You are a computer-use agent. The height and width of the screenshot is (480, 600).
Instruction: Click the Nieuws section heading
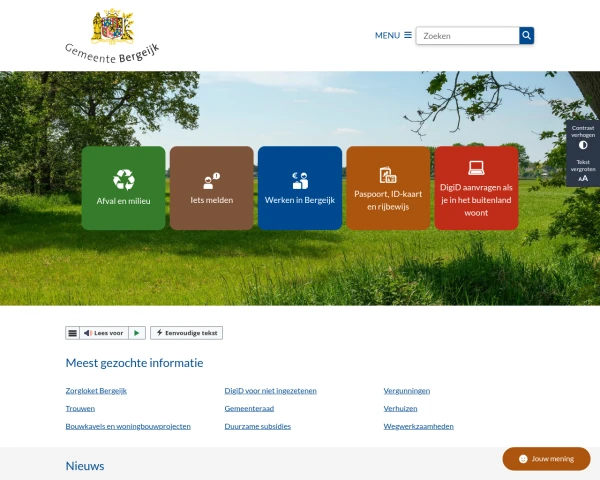[x=85, y=466]
